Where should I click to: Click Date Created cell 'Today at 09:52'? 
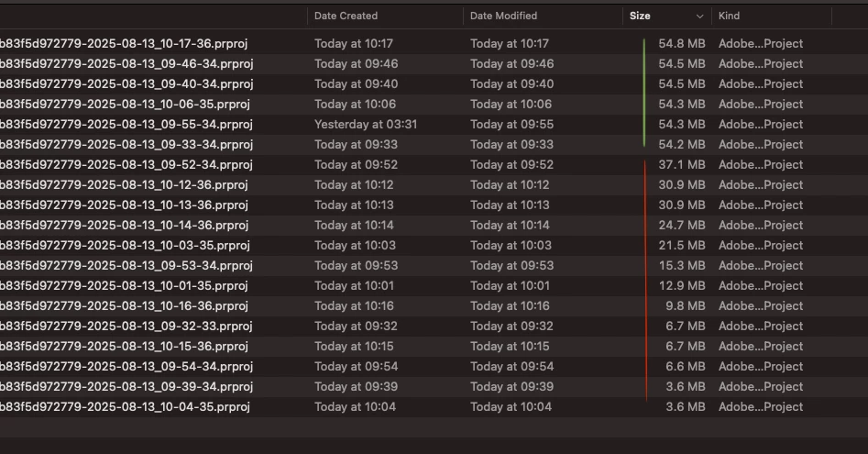pos(356,165)
